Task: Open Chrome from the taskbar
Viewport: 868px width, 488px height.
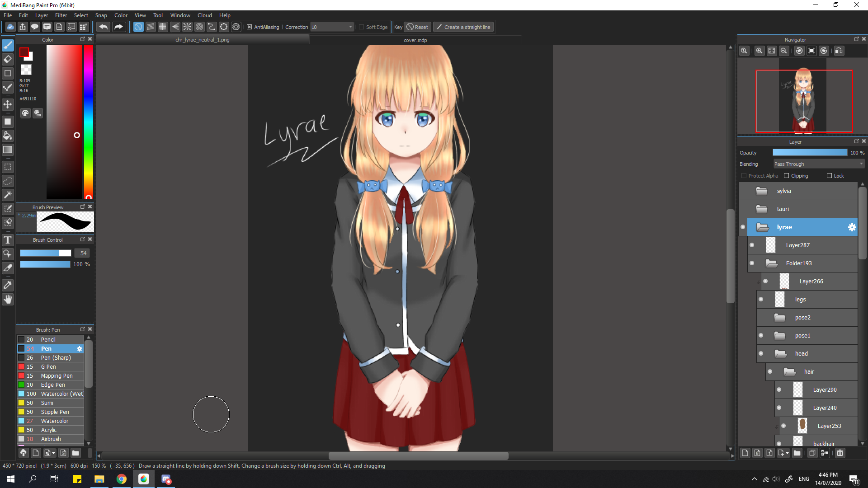Action: pyautogui.click(x=122, y=479)
